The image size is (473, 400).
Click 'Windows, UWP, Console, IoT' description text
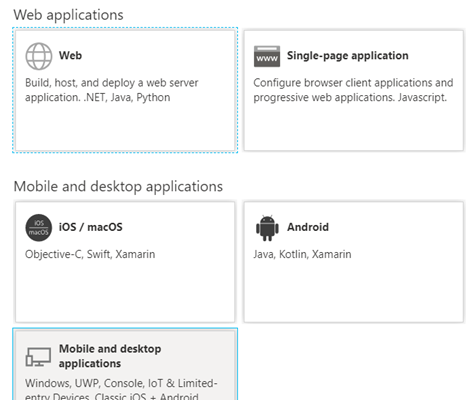coord(121,389)
